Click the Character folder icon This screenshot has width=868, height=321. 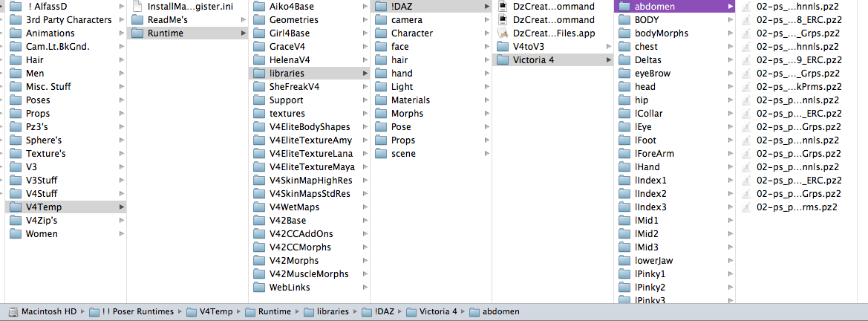pos(381,33)
